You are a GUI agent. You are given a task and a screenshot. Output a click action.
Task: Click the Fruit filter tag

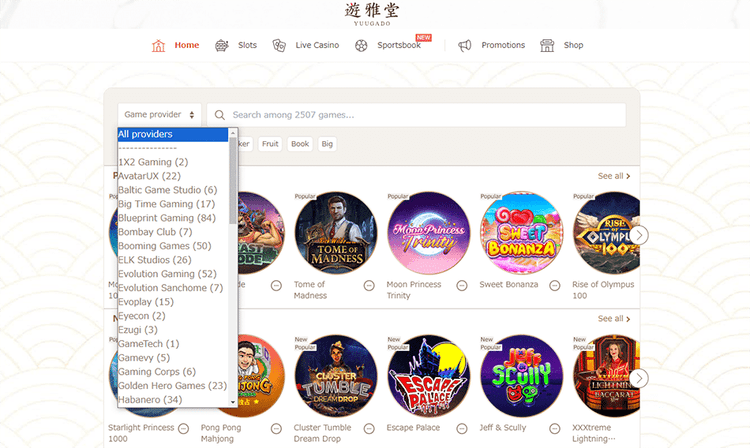click(x=270, y=144)
